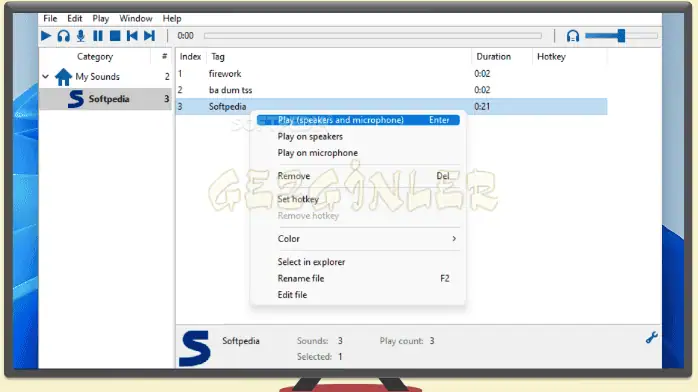Viewport: 698px width, 392px height.
Task: Click the Play button in toolbar
Action: coord(46,36)
